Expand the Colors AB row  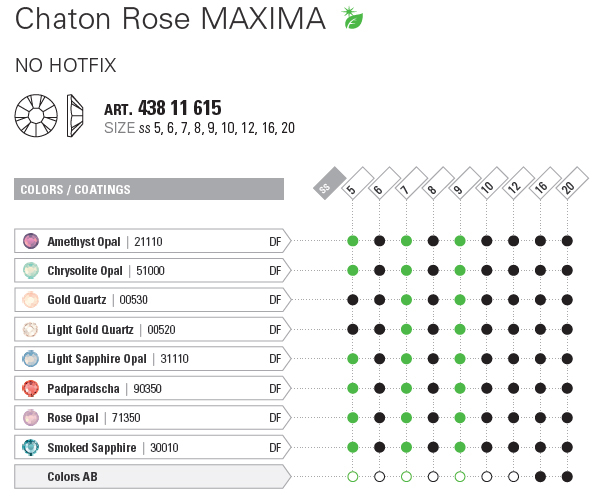(x=150, y=477)
